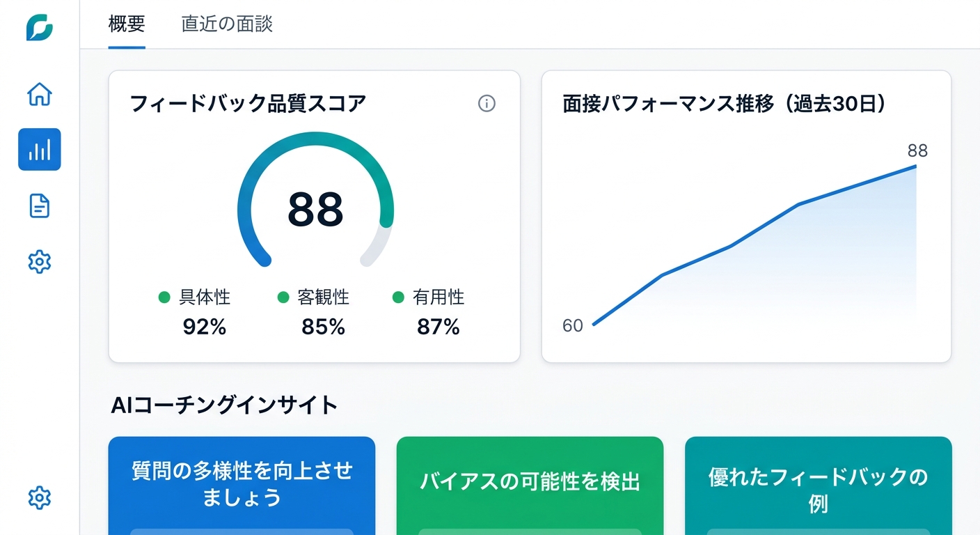980x535 pixels.
Task: Open the reports document icon in sidebar
Action: (40, 206)
